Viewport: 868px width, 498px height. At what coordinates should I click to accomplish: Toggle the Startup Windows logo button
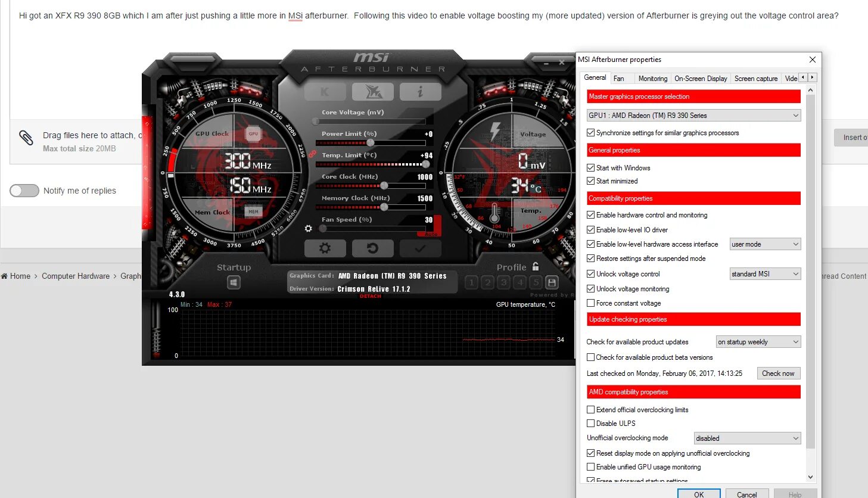[x=234, y=282]
